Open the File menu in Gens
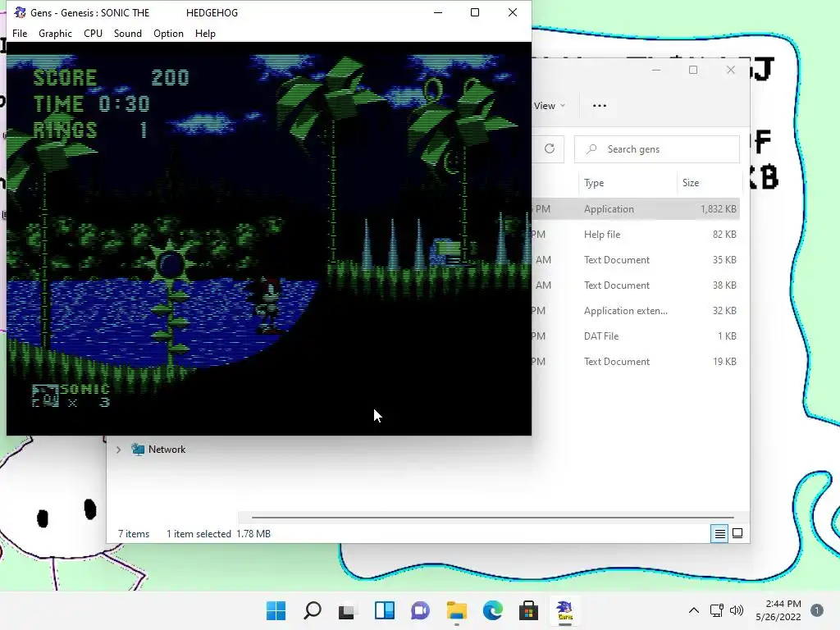The height and width of the screenshot is (630, 840). [20, 33]
